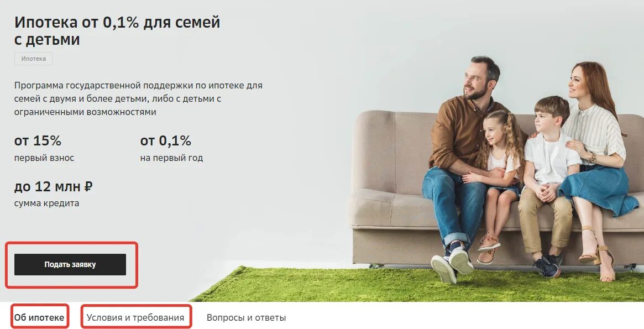Click the сумма кредита label

click(47, 203)
